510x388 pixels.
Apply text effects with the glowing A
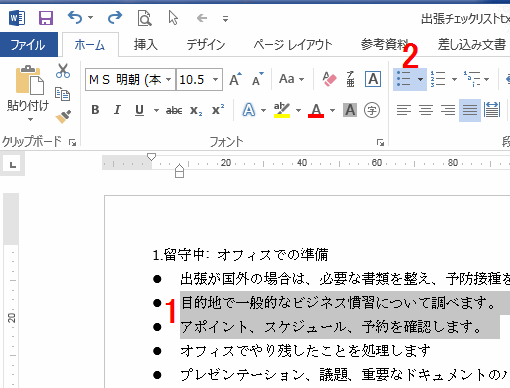tap(249, 110)
